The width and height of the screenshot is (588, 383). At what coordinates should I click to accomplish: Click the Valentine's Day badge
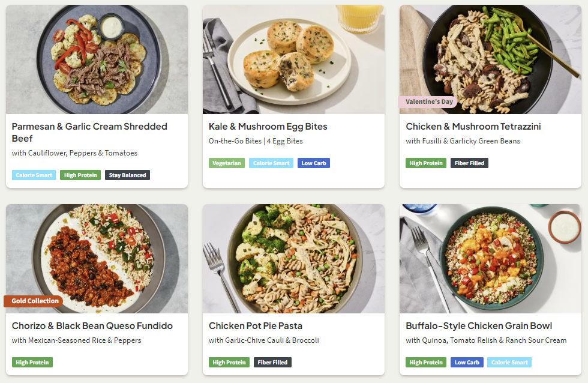pos(428,102)
